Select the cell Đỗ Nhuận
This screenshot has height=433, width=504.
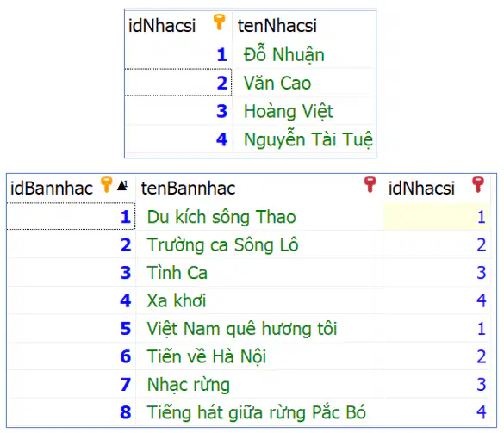pos(283,54)
